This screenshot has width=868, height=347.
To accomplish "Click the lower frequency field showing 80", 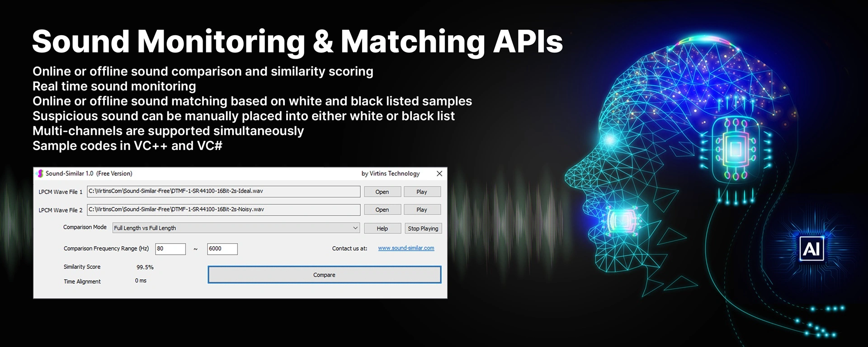I will tap(170, 249).
